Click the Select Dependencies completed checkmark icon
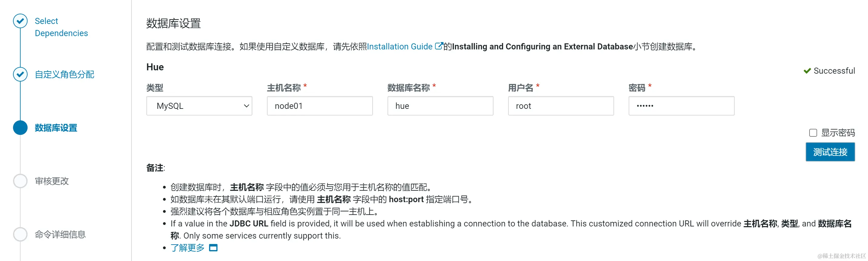The width and height of the screenshot is (868, 261). click(20, 21)
